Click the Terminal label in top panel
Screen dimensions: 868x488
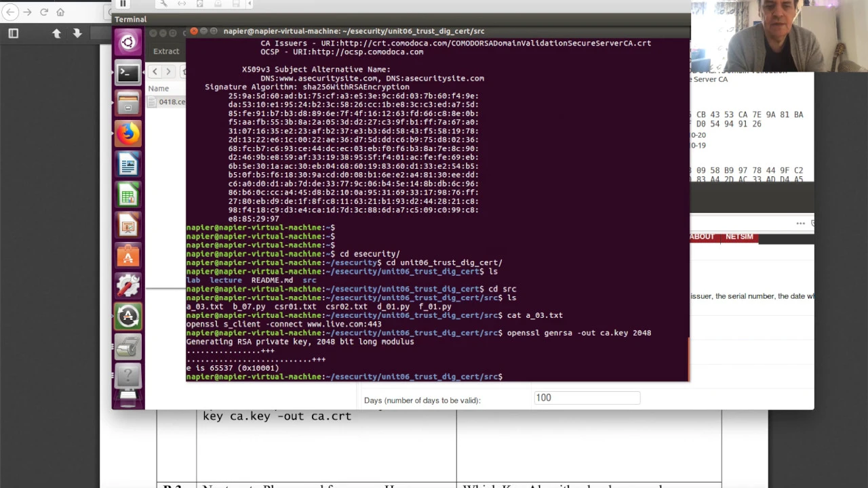pos(130,20)
